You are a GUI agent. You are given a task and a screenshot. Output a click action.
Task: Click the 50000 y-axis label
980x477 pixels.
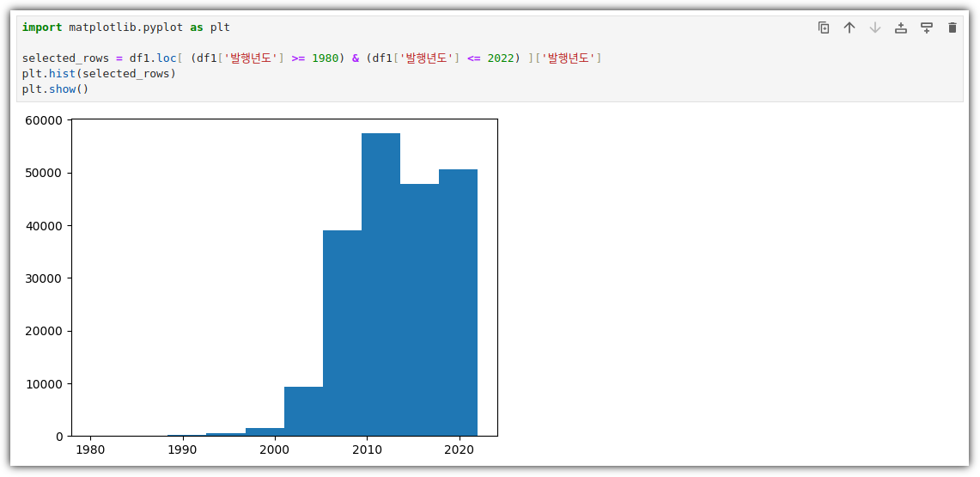[46, 173]
